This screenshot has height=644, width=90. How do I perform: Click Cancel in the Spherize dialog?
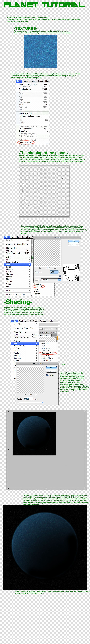click(74, 245)
